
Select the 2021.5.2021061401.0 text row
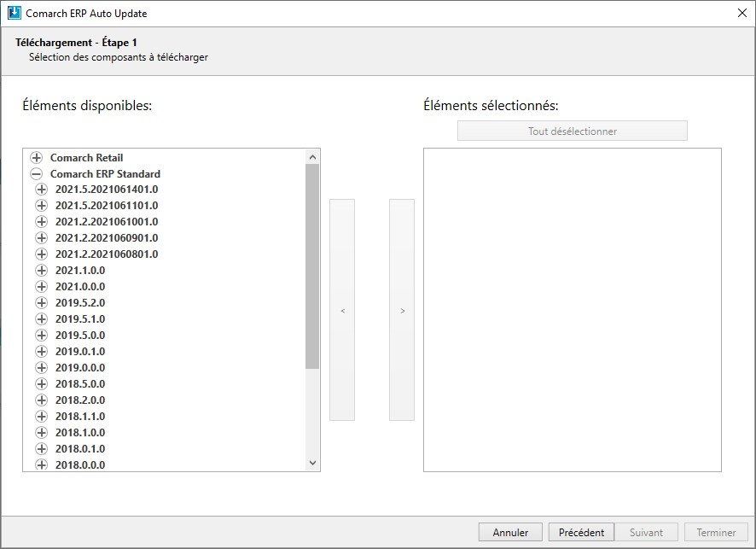pos(107,190)
